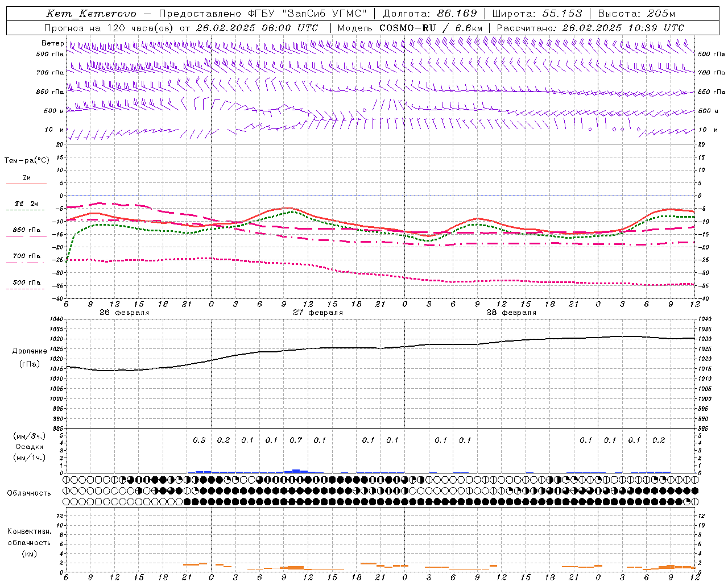Image resolution: width=728 pixels, height=582 pixels.
Task: Click the Td 2м legend entry
Action: pos(26,203)
